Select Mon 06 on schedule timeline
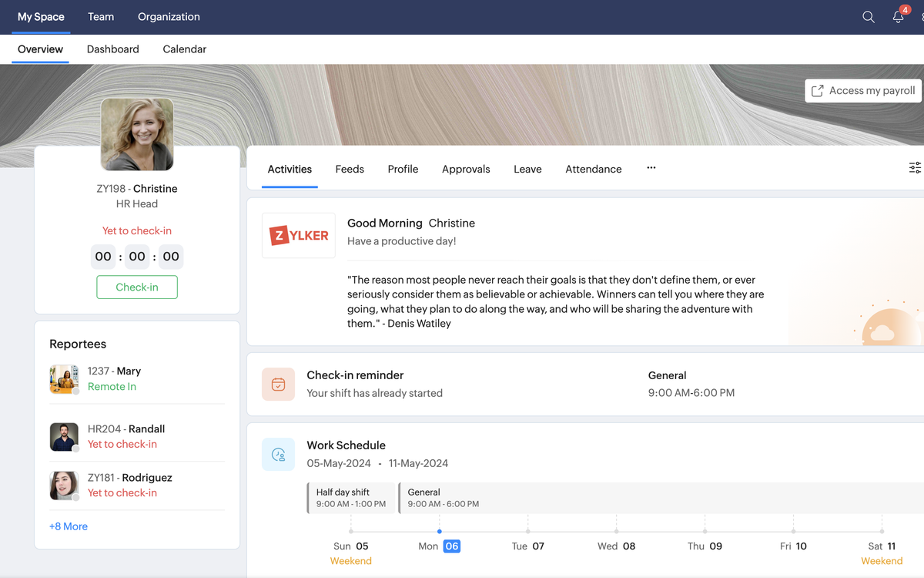 (439, 546)
